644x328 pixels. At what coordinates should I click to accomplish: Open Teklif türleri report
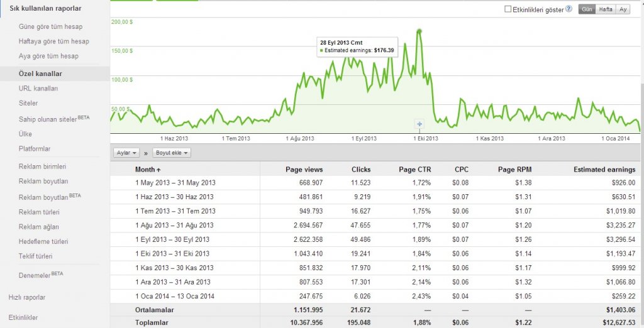(x=35, y=256)
